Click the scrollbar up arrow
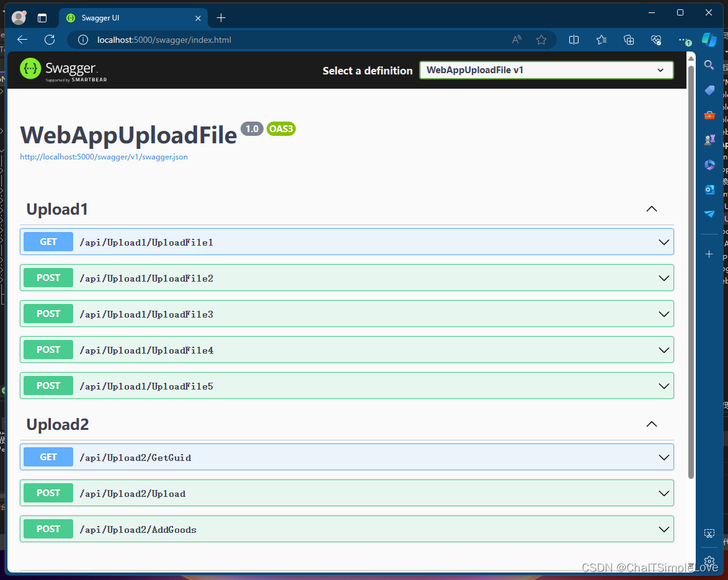The image size is (728, 580). pos(691,58)
